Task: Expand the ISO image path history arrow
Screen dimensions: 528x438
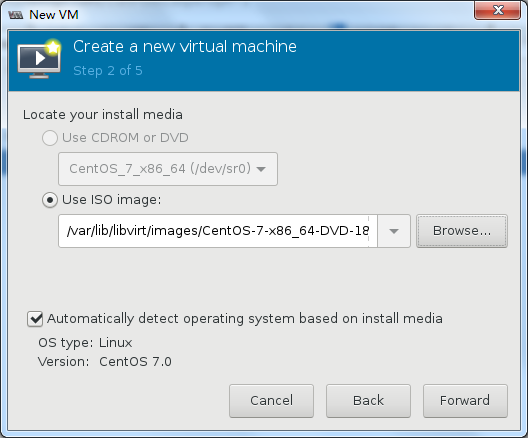Action: click(x=394, y=231)
